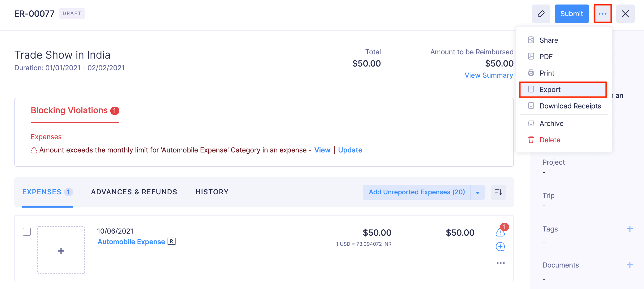The width and height of the screenshot is (644, 289).
Task: Switch to the History tab
Action: click(x=212, y=192)
